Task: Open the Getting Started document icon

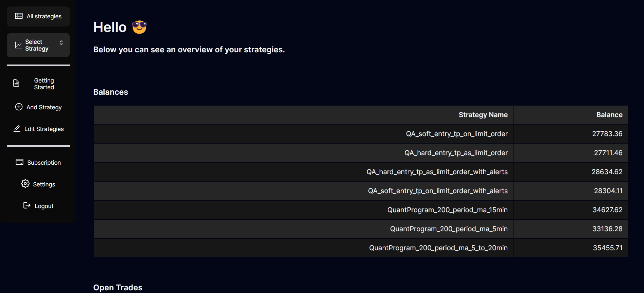Action: 16,83
